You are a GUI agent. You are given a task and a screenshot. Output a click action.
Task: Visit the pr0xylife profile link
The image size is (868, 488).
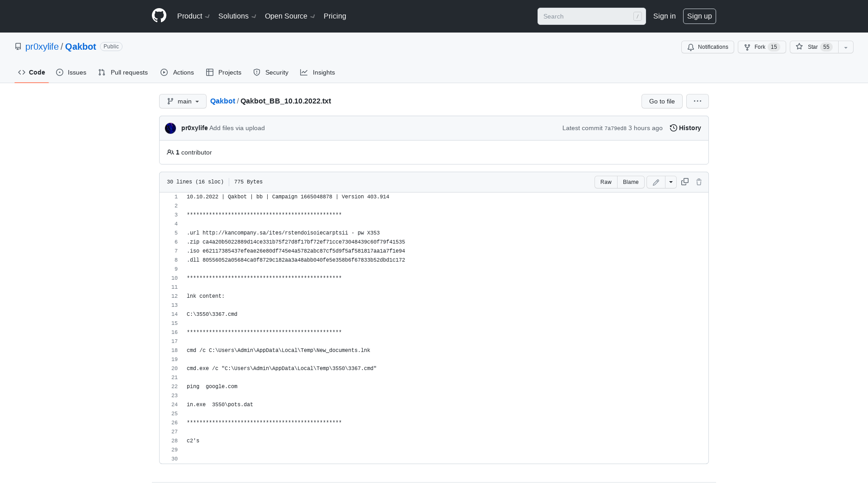click(42, 47)
